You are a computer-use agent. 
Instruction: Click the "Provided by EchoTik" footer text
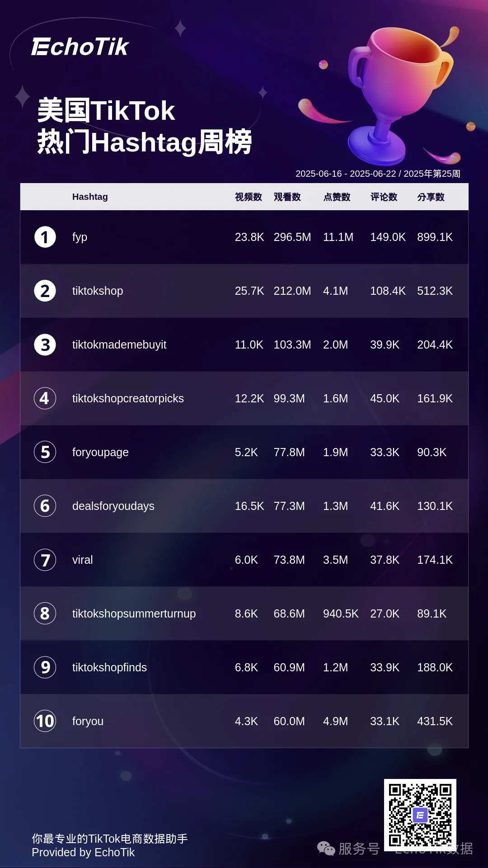(x=83, y=852)
